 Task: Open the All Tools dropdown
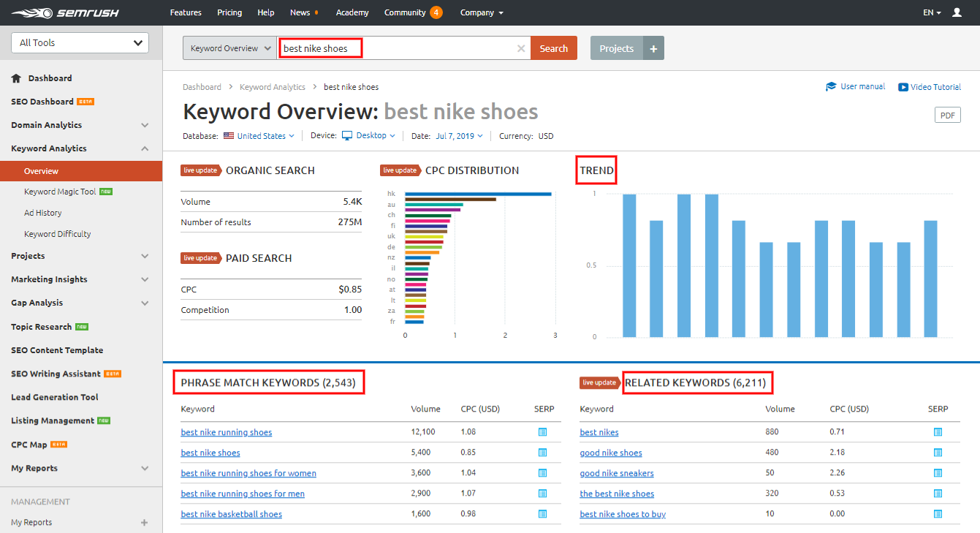80,43
